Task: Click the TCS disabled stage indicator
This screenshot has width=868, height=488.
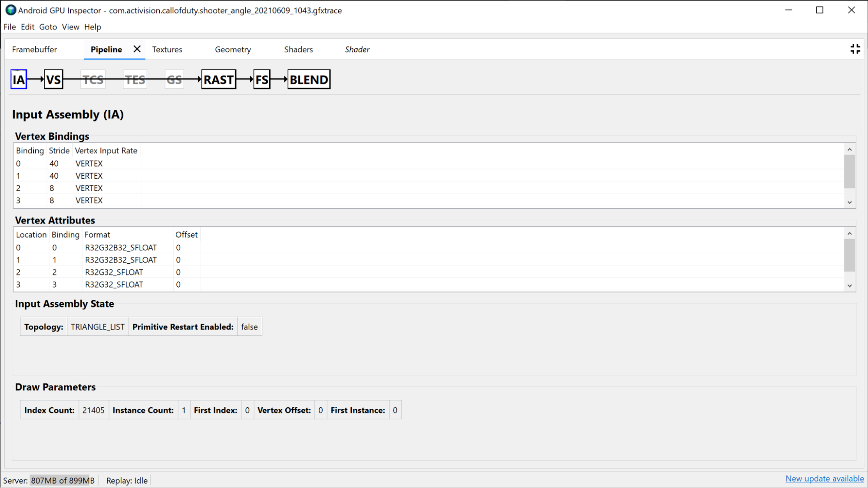Action: (93, 79)
